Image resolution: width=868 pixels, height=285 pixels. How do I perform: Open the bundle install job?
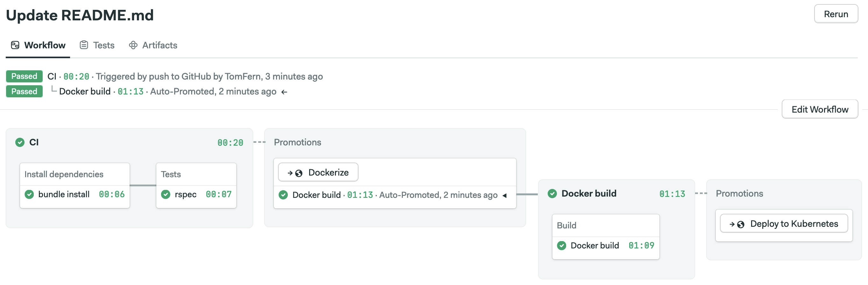(x=64, y=194)
